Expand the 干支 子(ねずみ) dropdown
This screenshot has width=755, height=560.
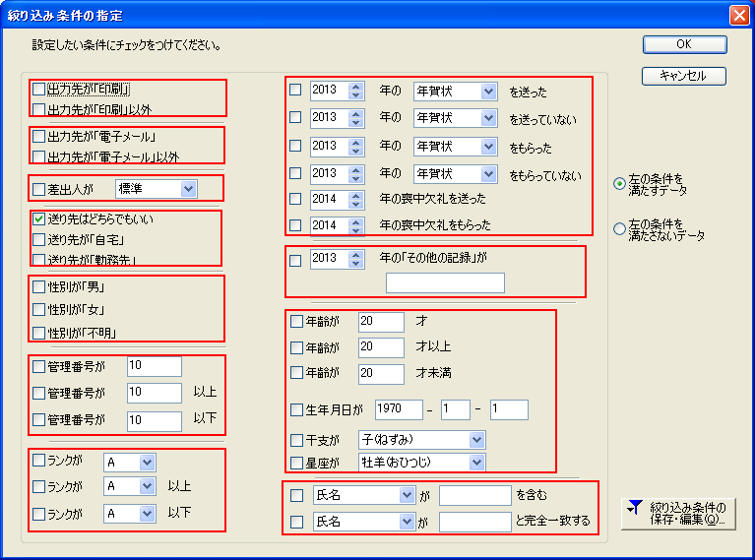click(x=476, y=440)
